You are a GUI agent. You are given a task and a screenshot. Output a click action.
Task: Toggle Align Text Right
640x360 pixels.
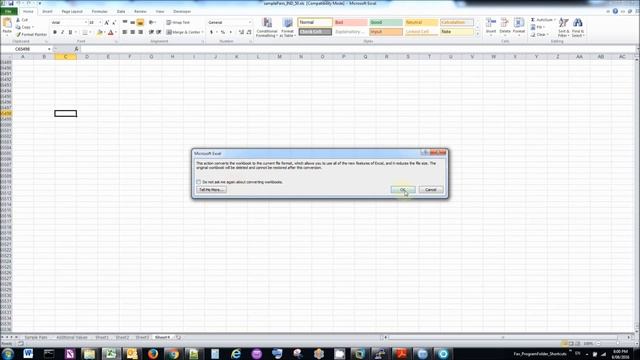coord(140,32)
